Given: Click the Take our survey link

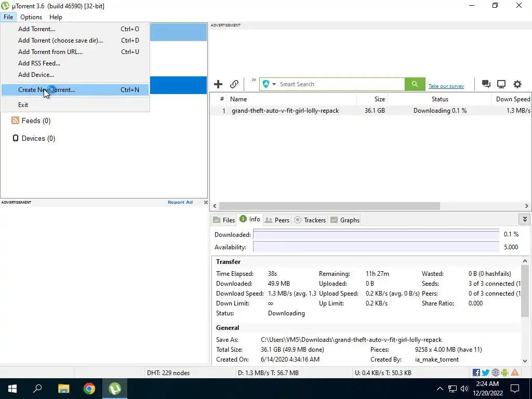Looking at the screenshot, I should click(446, 86).
